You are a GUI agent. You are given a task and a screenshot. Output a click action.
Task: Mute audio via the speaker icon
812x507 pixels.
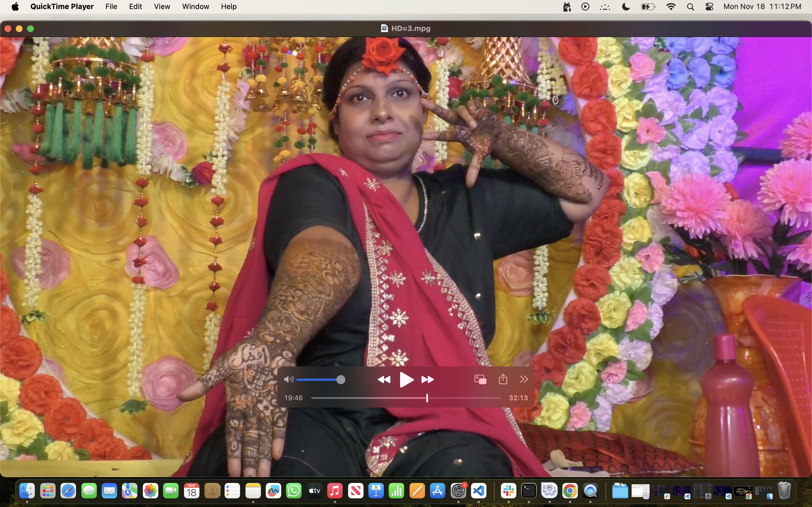point(288,379)
